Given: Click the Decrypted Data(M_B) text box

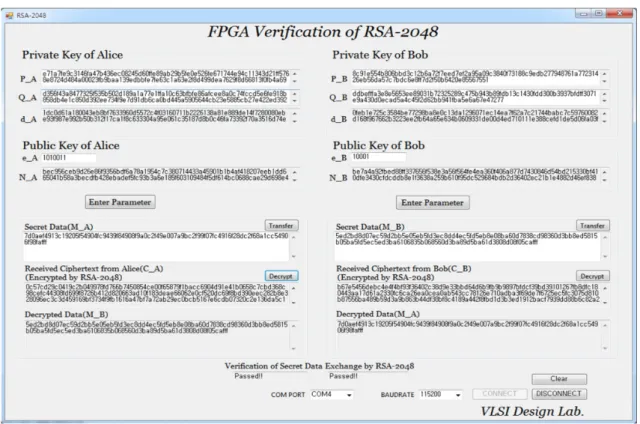Looking at the screenshot, I should tap(162, 336).
